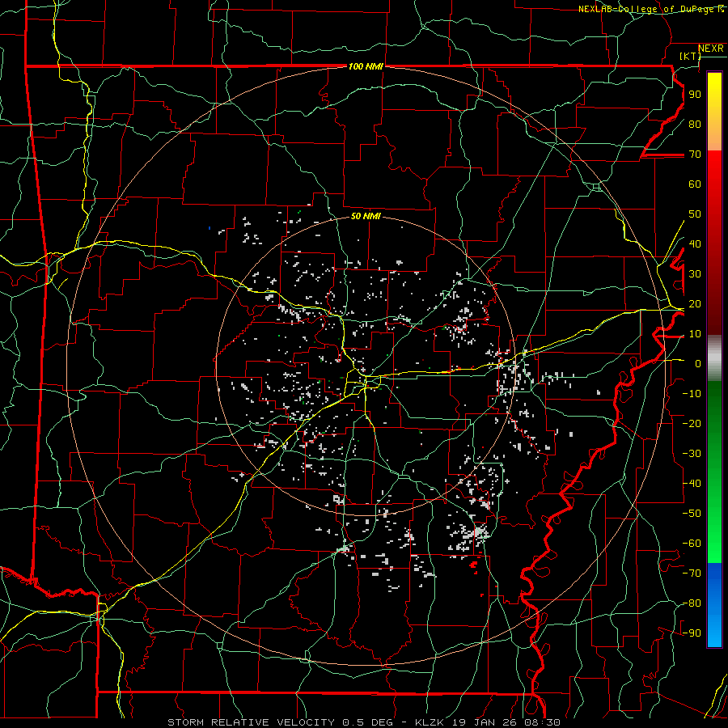Click the 60 value on the velocity scale
The width and height of the screenshot is (728, 728).
tap(695, 184)
